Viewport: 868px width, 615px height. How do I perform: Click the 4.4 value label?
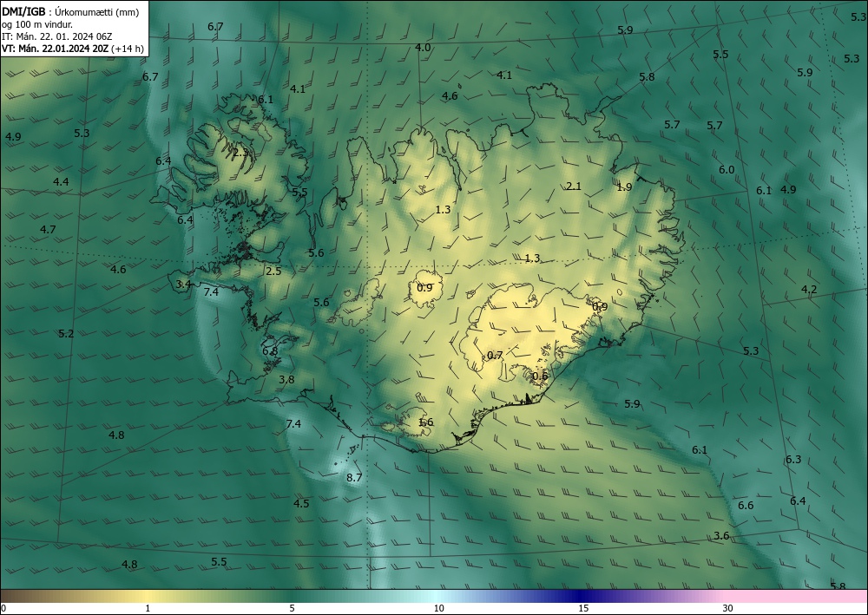click(61, 181)
